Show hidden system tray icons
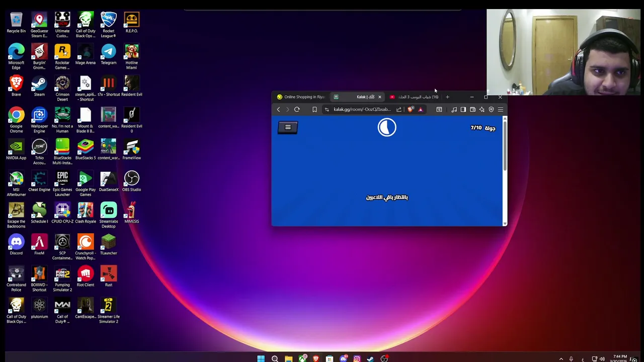Viewport: 644px width, 362px height. point(561,359)
